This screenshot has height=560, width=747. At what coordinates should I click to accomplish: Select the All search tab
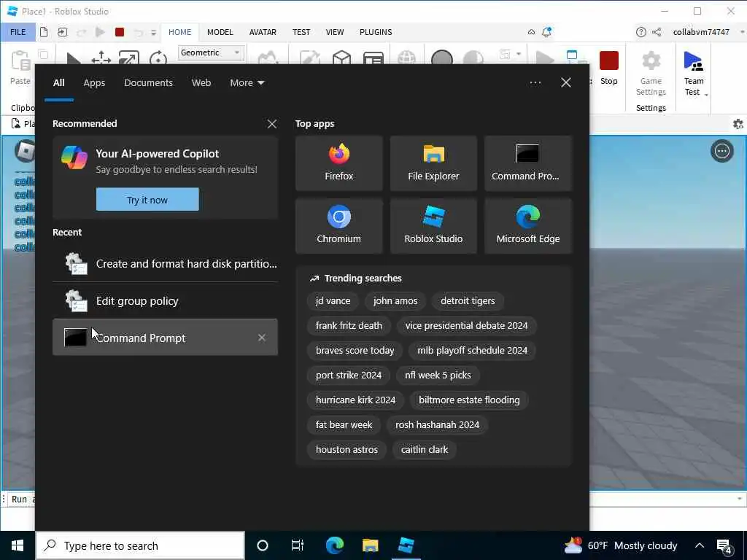pyautogui.click(x=58, y=83)
